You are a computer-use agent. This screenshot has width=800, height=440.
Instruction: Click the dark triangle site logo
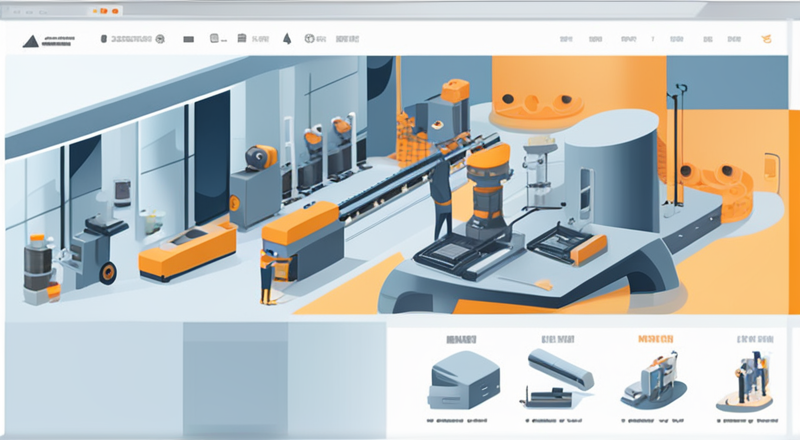coord(30,39)
